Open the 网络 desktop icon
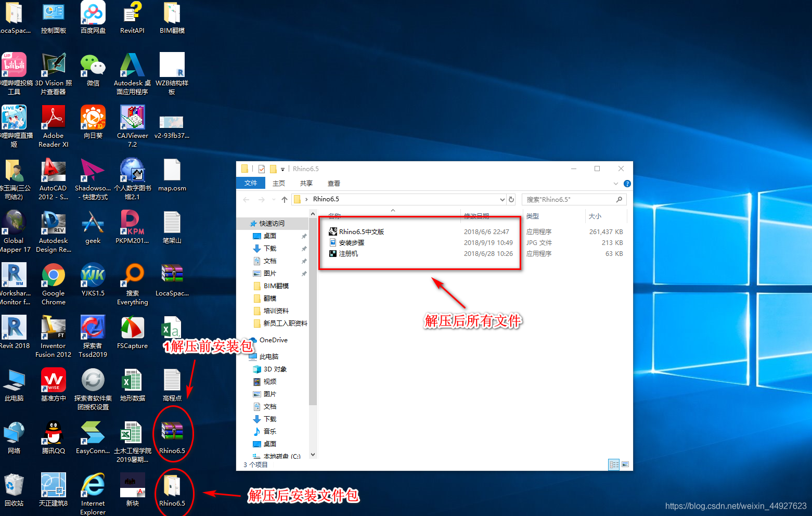The width and height of the screenshot is (812, 516). tap(14, 437)
